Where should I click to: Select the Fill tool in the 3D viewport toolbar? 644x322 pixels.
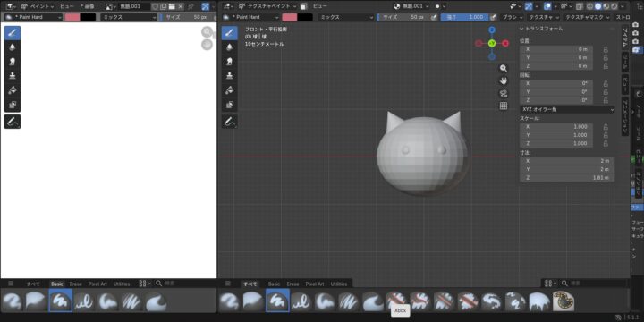pos(230,90)
